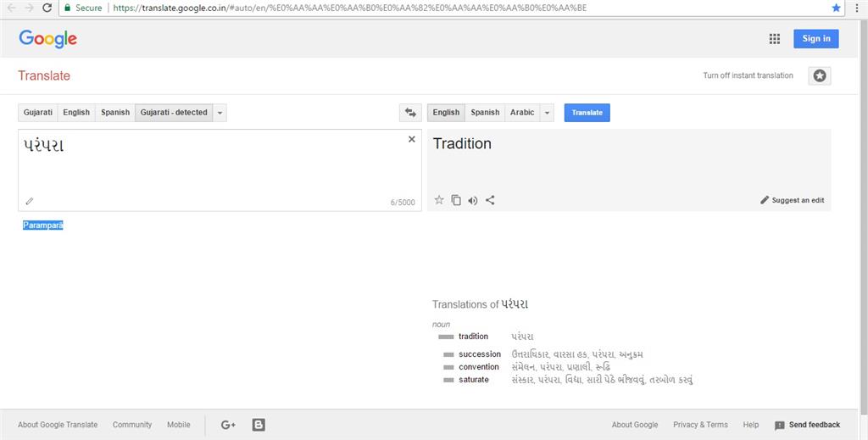868x440 pixels.
Task: Click the browser address bar URL
Action: click(x=350, y=8)
